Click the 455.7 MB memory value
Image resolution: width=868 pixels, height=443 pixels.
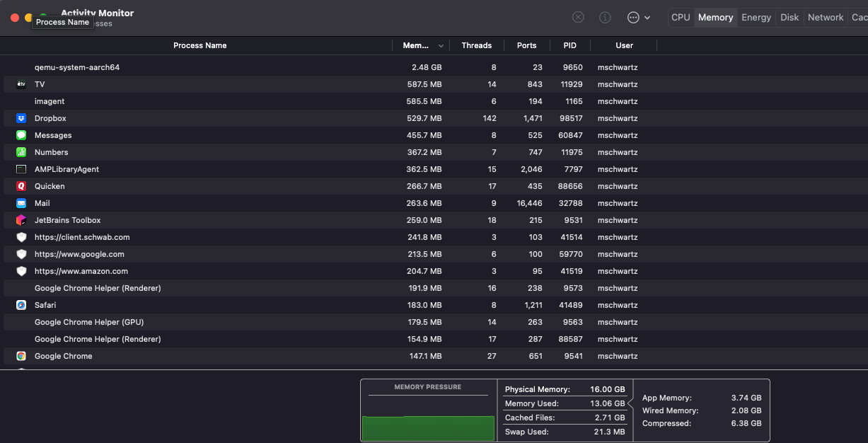[x=424, y=135]
